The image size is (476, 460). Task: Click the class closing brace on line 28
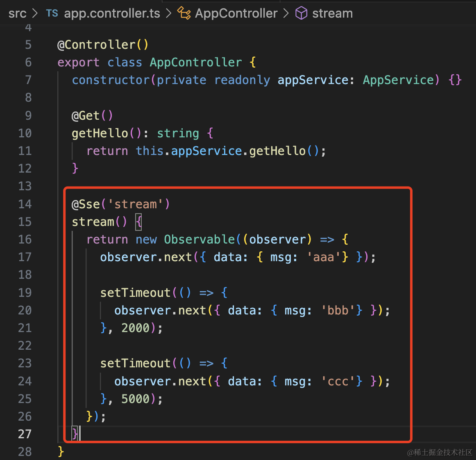(x=61, y=451)
